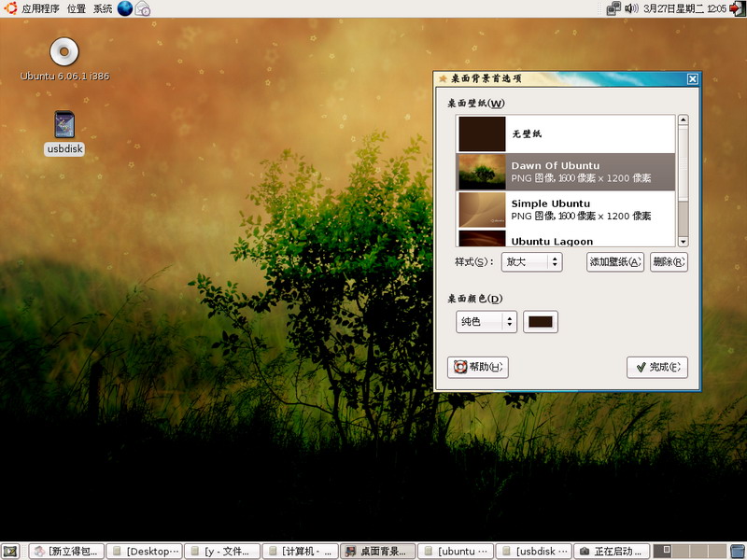Image resolution: width=747 pixels, height=560 pixels.
Task: Click the 删除 (Remove) button
Action: [669, 262]
